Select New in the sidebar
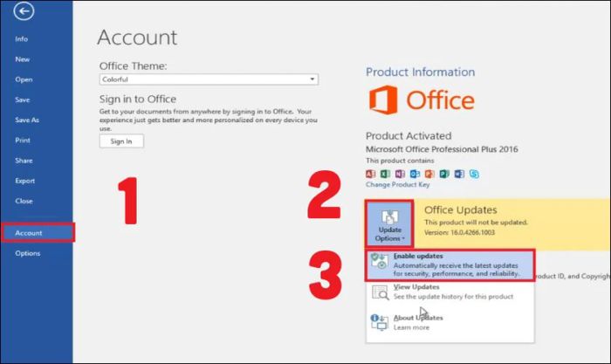The height and width of the screenshot is (364, 611). coord(23,59)
